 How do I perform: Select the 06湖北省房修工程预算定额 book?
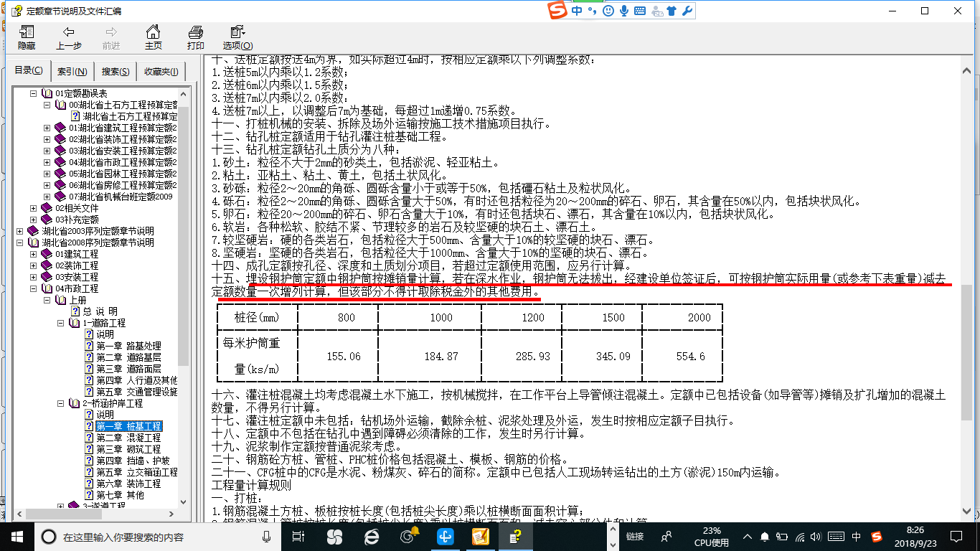(123, 185)
